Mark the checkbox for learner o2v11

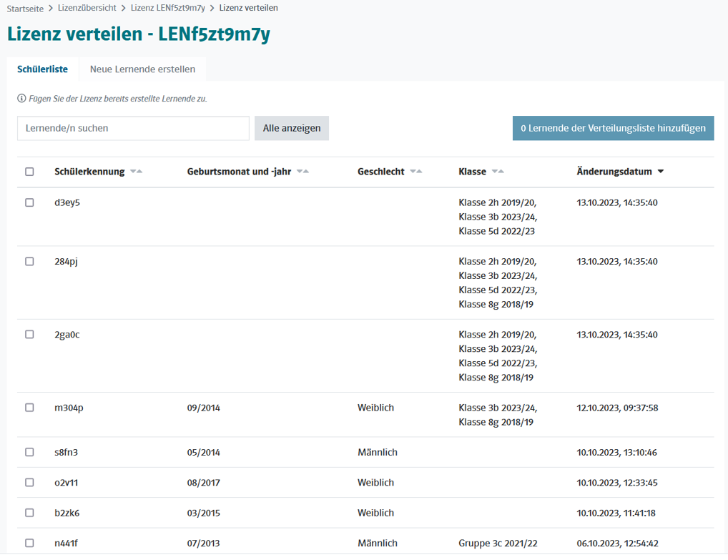(29, 483)
